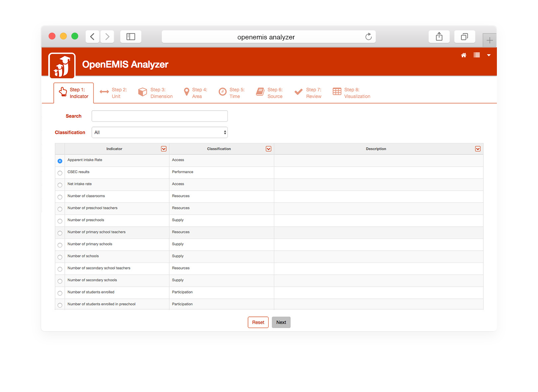Screen dimensions: 538x392
Task: Select the CSEC results radio button
Action: (x=60, y=173)
